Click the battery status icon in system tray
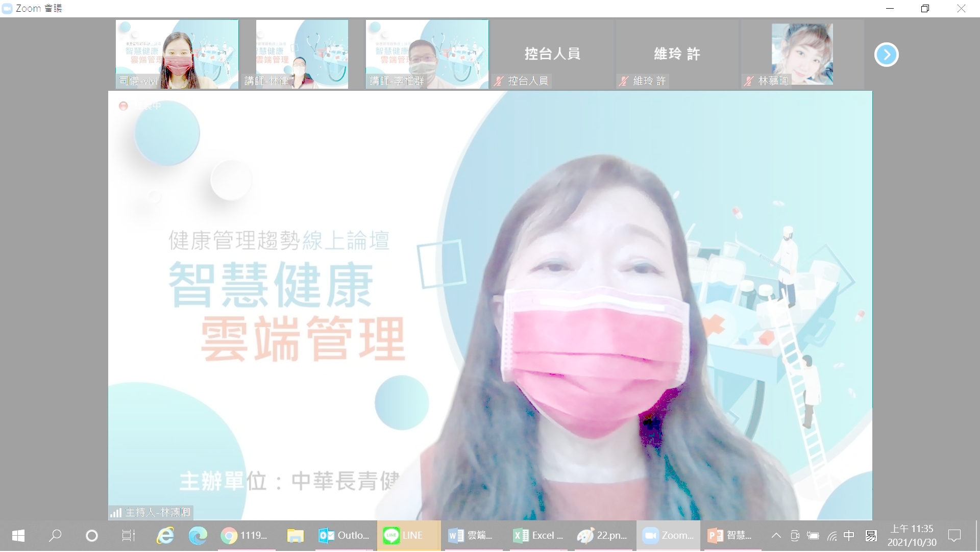 click(x=813, y=536)
